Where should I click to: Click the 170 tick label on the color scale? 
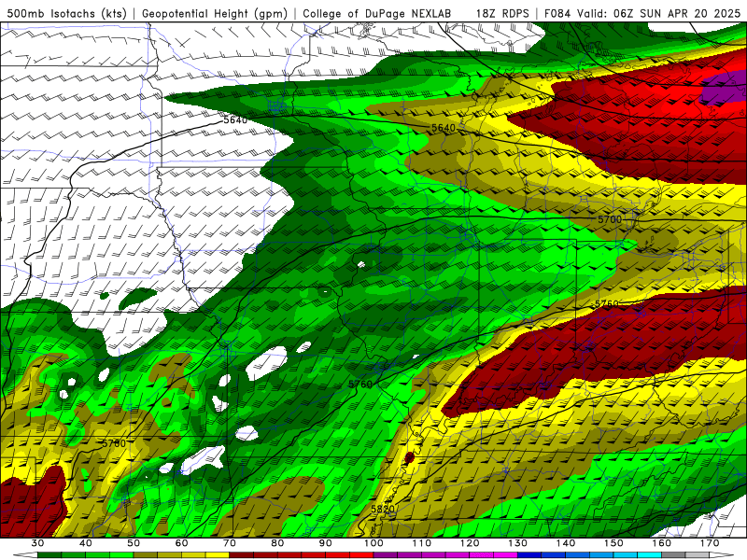710,543
